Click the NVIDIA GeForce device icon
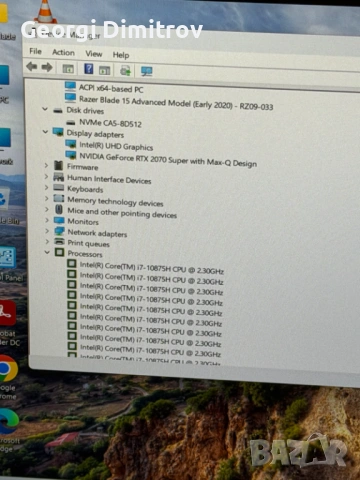The image size is (360, 480). pyautogui.click(x=71, y=155)
